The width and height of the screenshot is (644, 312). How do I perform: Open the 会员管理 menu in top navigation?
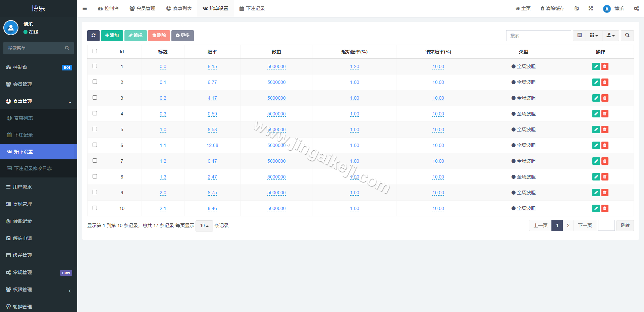[142, 8]
